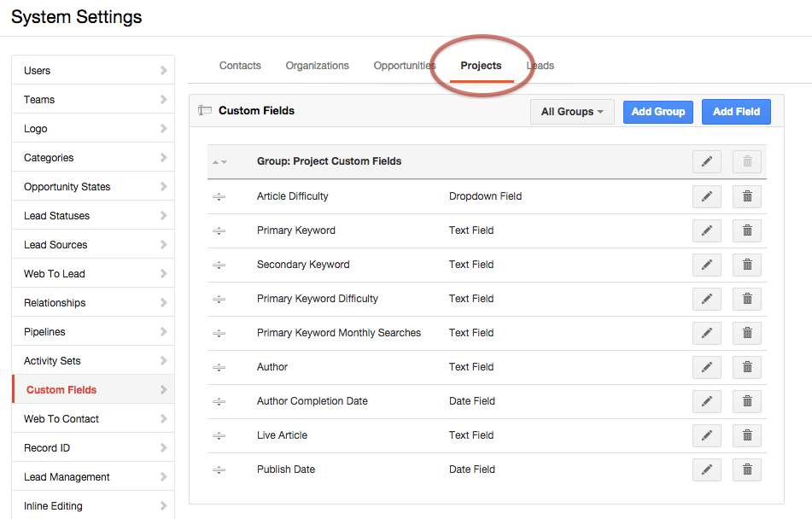This screenshot has height=519, width=812.
Task: Click reorder arrows on Project Custom Fields group
Action: 219,162
